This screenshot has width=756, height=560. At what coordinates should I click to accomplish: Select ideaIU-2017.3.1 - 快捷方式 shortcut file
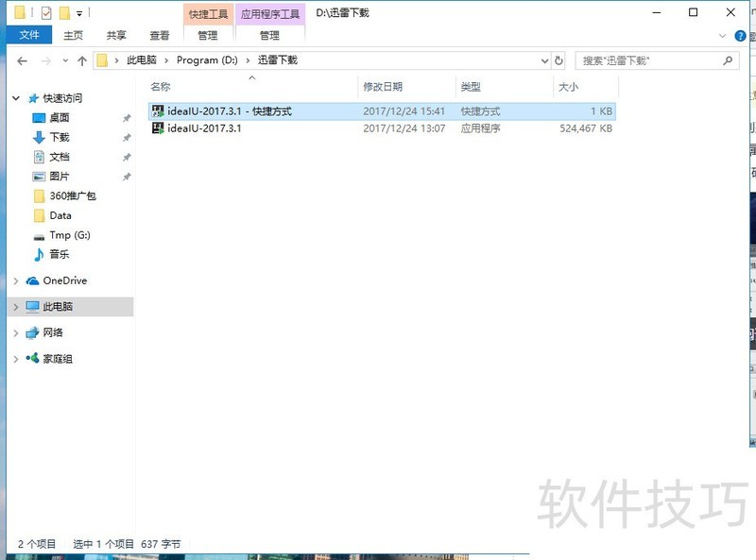click(382, 111)
